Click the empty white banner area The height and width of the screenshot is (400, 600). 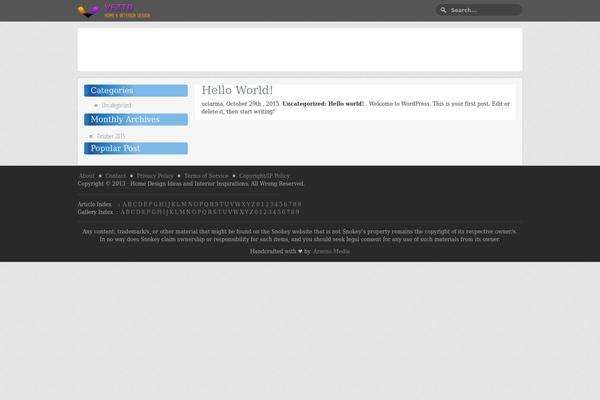pyautogui.click(x=300, y=50)
